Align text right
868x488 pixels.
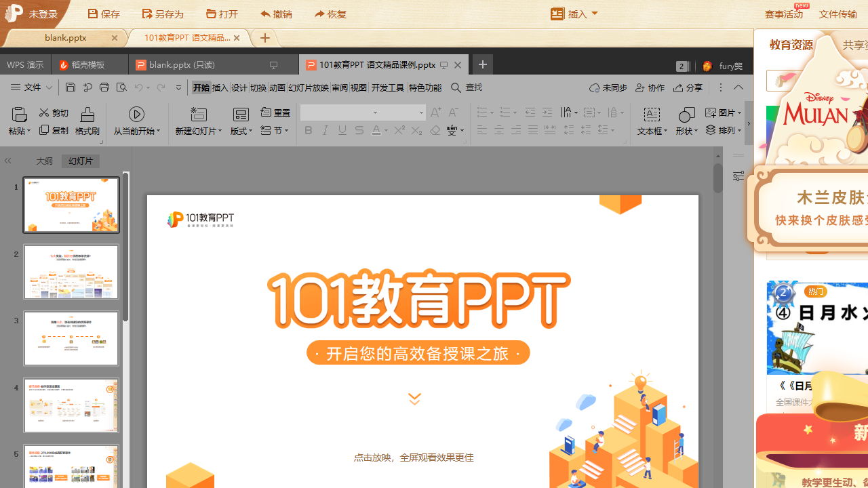click(516, 130)
